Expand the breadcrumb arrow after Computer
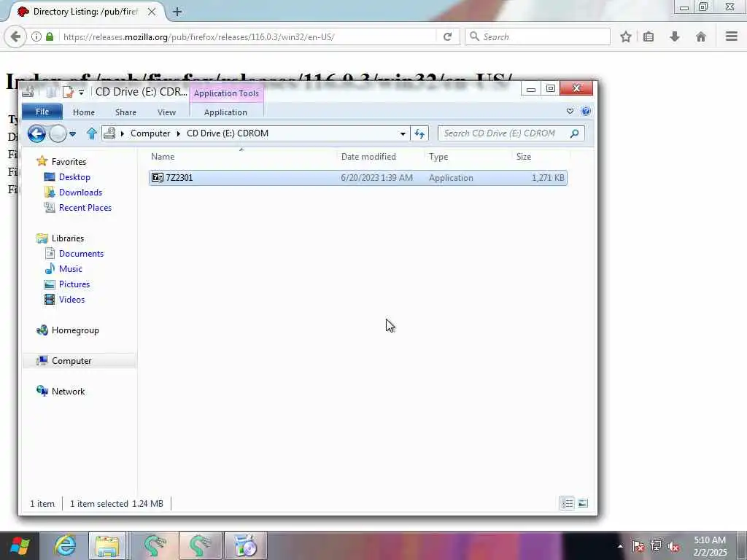Screen dimensions: 747x560 179,134
